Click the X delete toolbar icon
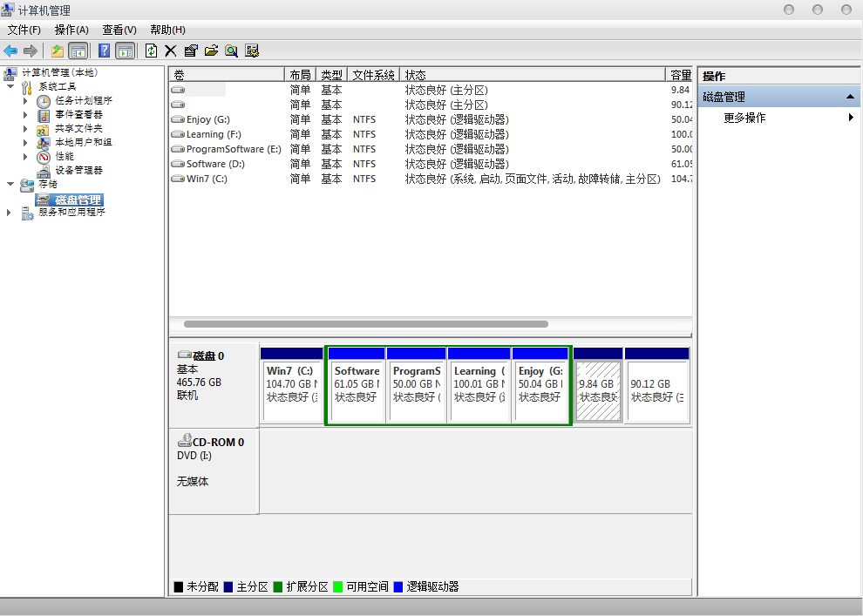 pos(170,51)
